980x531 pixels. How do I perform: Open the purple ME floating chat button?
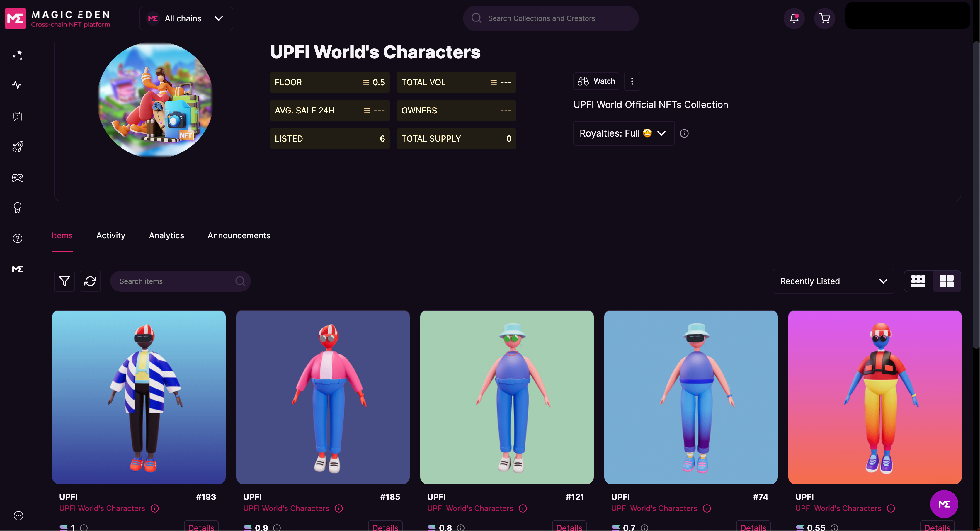944,504
